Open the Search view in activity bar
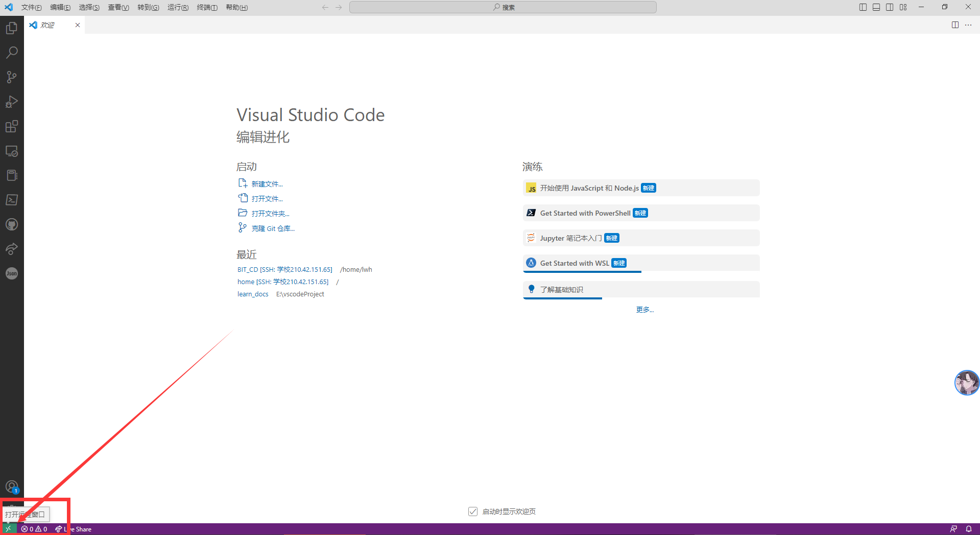980x535 pixels. 12,53
